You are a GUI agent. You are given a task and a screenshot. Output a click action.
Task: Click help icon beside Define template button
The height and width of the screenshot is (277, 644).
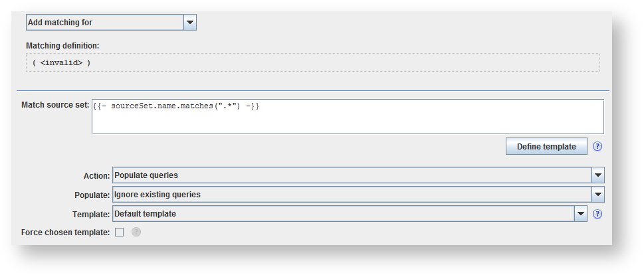(597, 146)
